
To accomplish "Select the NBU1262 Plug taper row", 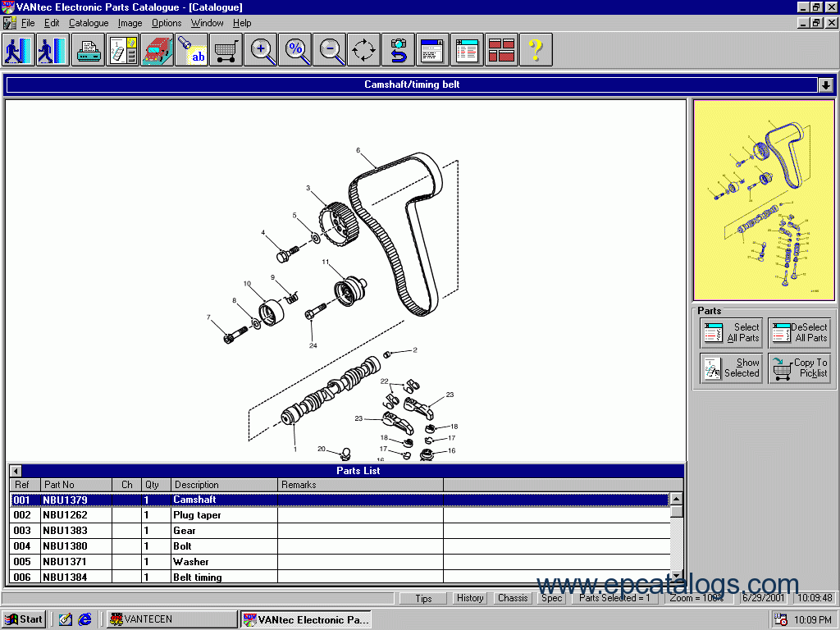I will click(x=340, y=515).
